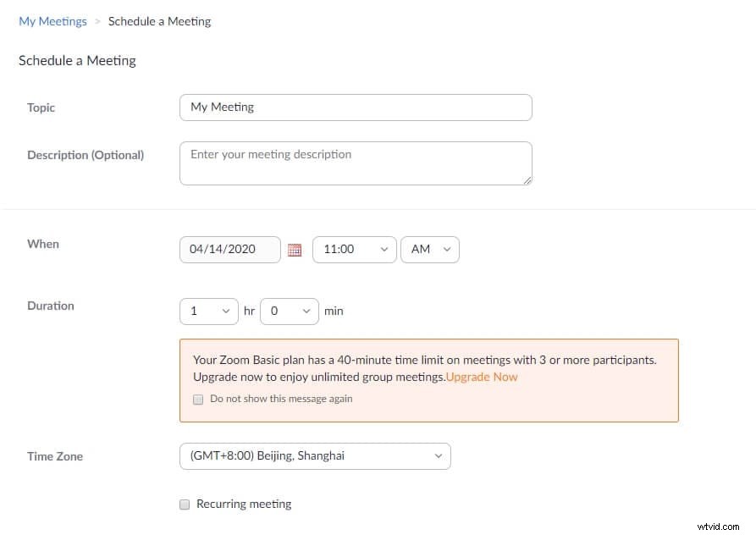Open the calendar date picker icon
756x535 pixels.
coord(294,250)
